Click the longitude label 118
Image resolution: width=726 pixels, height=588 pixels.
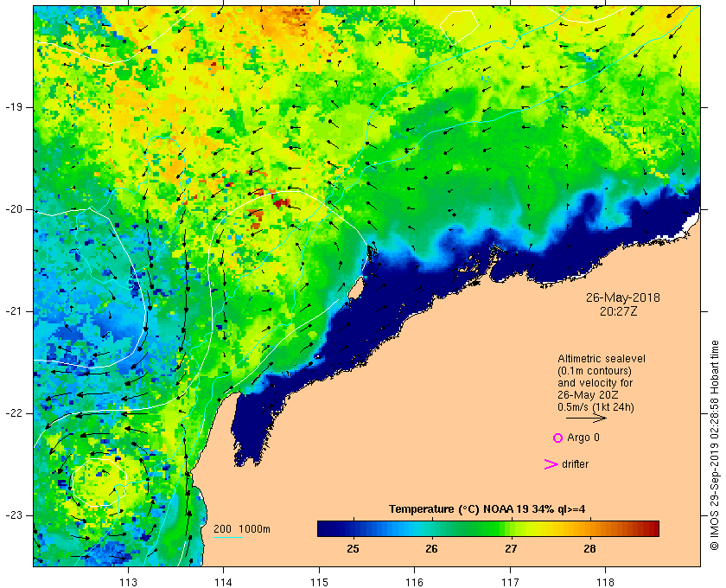pyautogui.click(x=606, y=582)
